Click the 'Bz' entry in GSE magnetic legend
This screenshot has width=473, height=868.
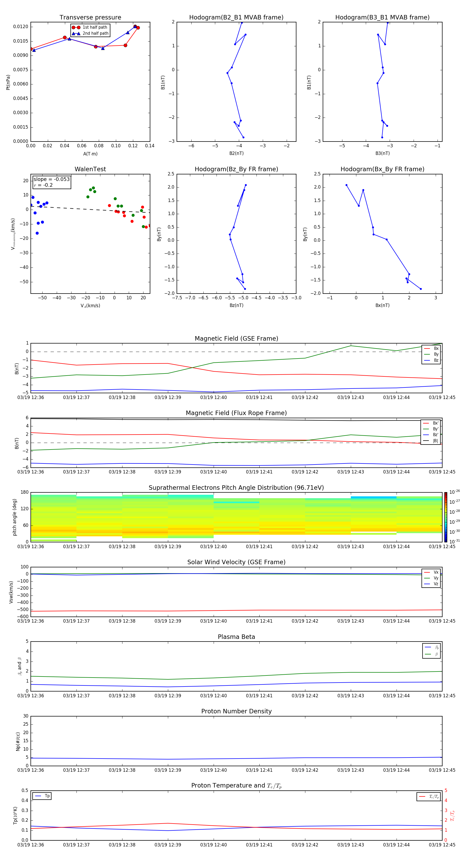coord(431,361)
